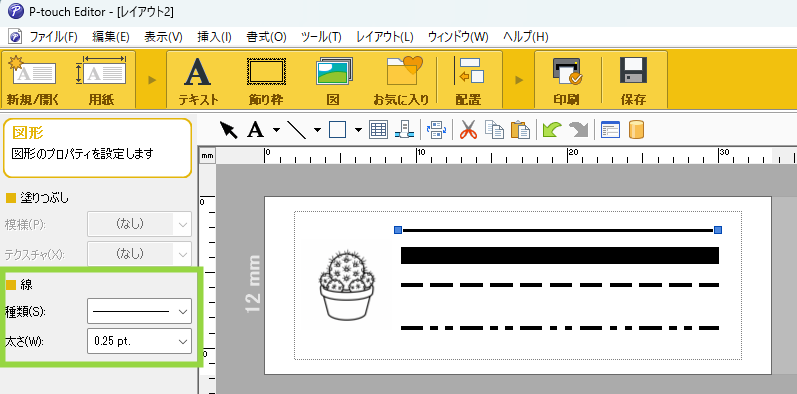Click the yellow database cylinder icon
Viewport: 797px width, 394px height.
pyautogui.click(x=636, y=130)
